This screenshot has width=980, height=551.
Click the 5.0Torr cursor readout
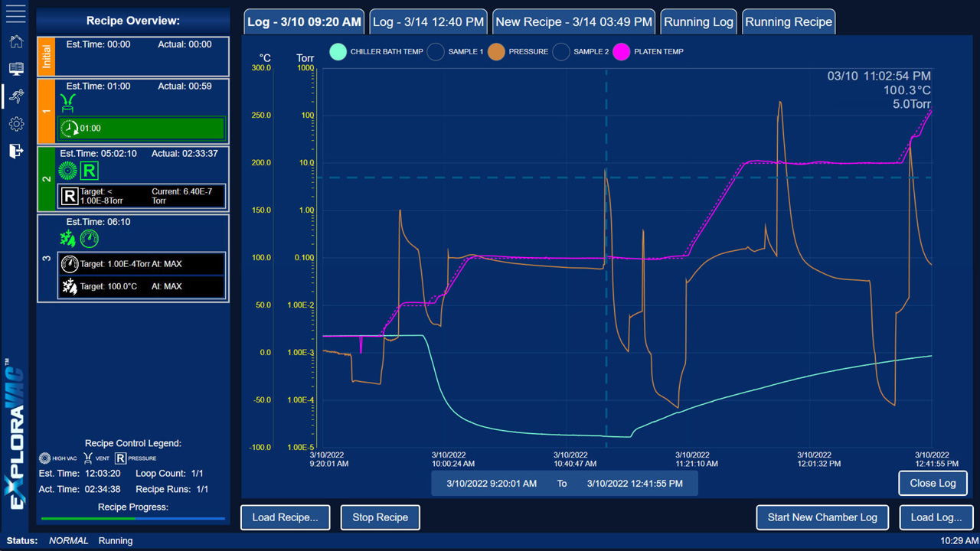click(x=912, y=104)
